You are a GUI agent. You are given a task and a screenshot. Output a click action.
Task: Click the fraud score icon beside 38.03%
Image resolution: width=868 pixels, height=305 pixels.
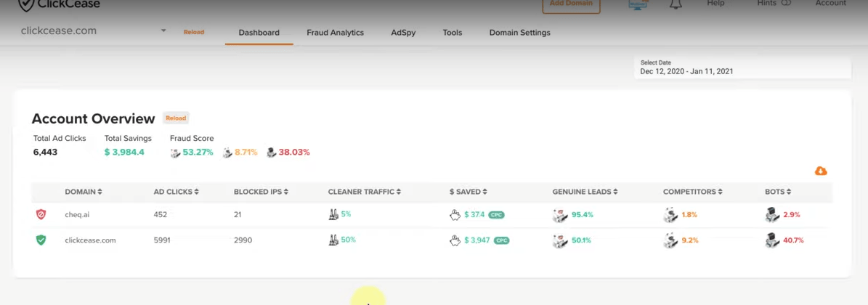coord(271,152)
